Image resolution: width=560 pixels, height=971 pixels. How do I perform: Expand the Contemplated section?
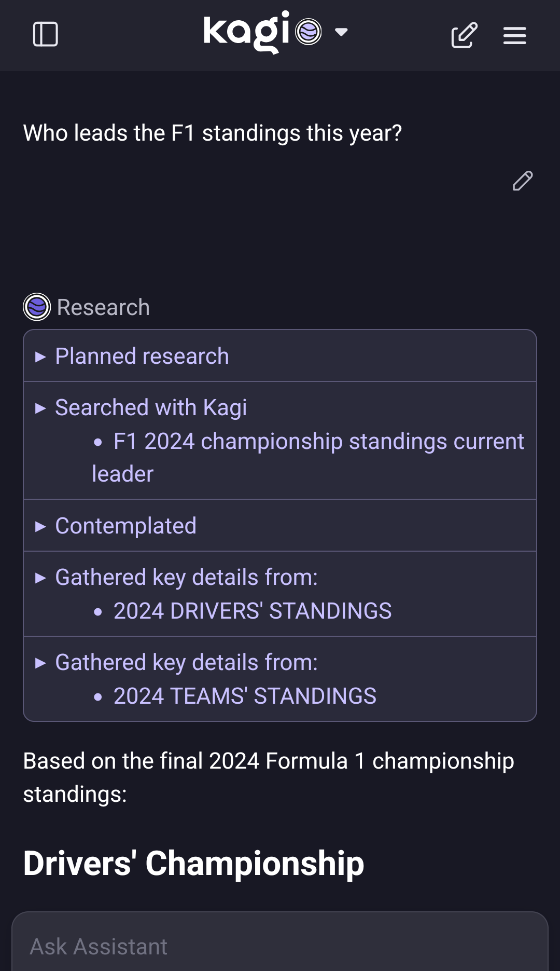pyautogui.click(x=125, y=525)
